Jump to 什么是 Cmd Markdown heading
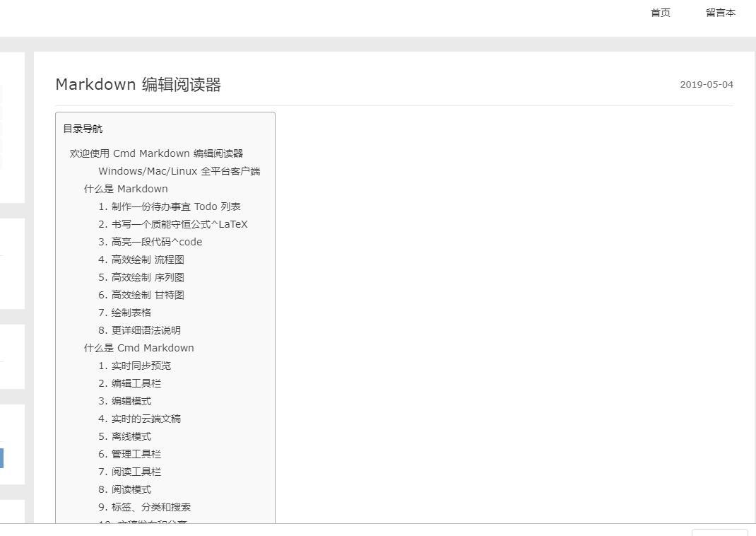Screen dimensions: 756x536 (x=138, y=348)
